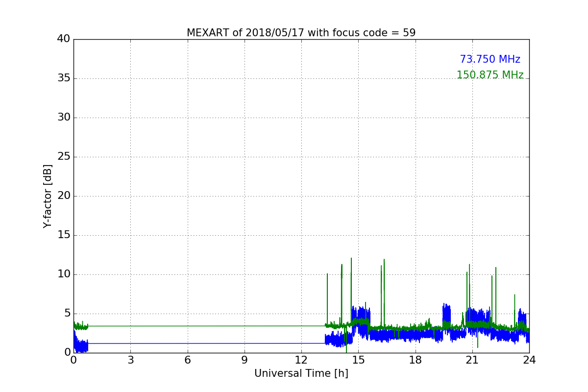This screenshot has height=392, width=588.
Task: Click the x-axis tick label 18
Action: [416, 360]
